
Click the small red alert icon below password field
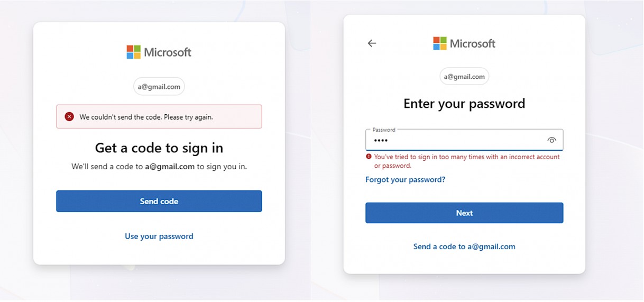coord(369,157)
